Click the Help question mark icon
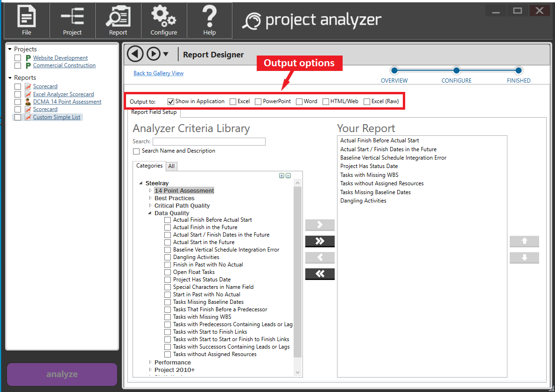Viewport: 555px width, 392px height. (210, 20)
